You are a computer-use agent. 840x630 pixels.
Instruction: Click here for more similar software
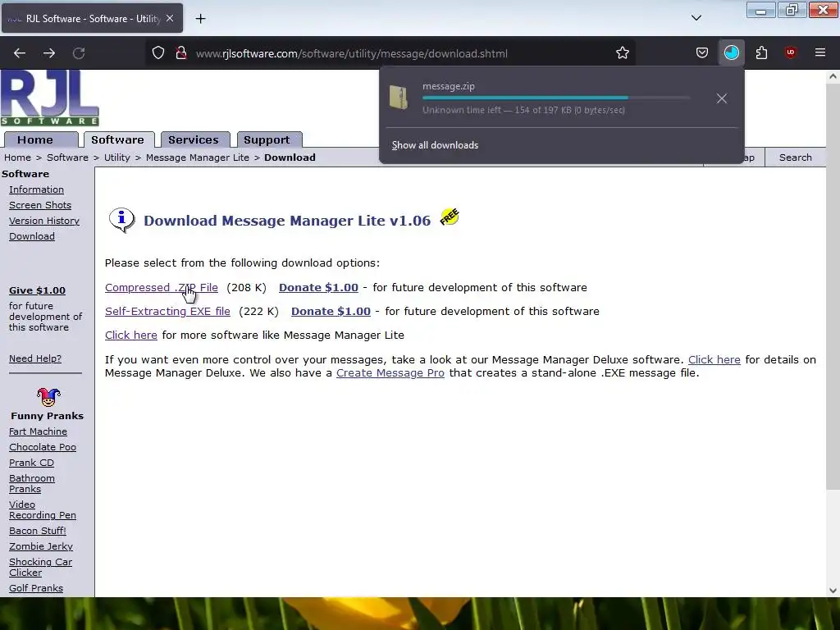pos(130,335)
